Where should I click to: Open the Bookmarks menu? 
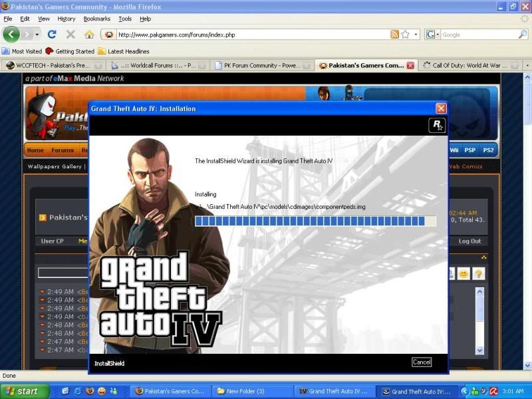[x=96, y=19]
